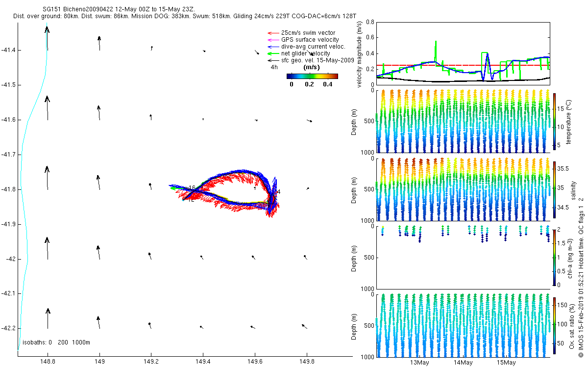Click the 'dive-avg current veloc.' legend label
Viewport: 588px width, 368px height.
(x=314, y=47)
